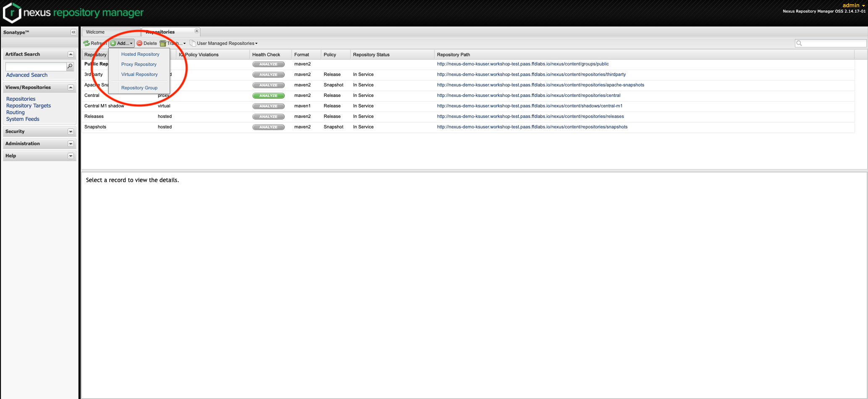868x399 pixels.
Task: Click the red Delete icon
Action: point(139,43)
